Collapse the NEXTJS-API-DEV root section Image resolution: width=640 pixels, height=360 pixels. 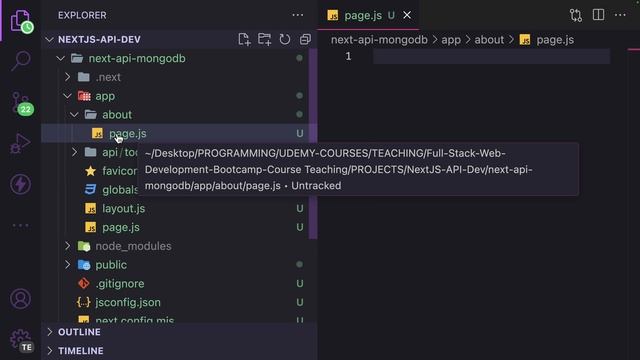49,40
